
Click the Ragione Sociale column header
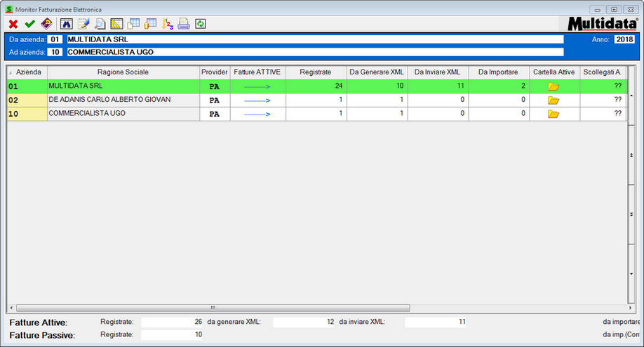pos(123,72)
